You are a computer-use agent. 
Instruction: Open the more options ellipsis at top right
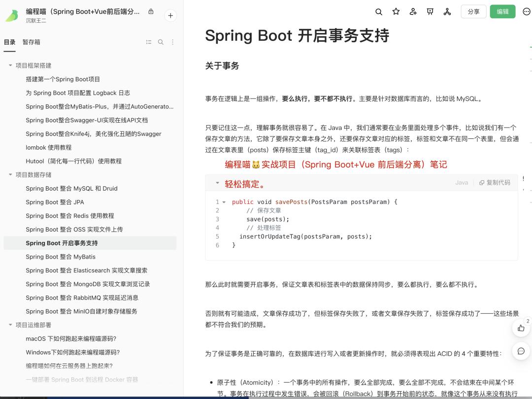click(x=526, y=12)
